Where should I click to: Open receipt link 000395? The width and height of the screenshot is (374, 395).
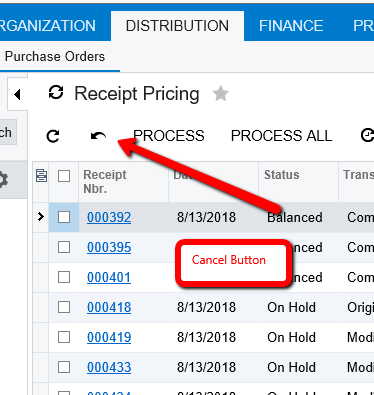(109, 247)
